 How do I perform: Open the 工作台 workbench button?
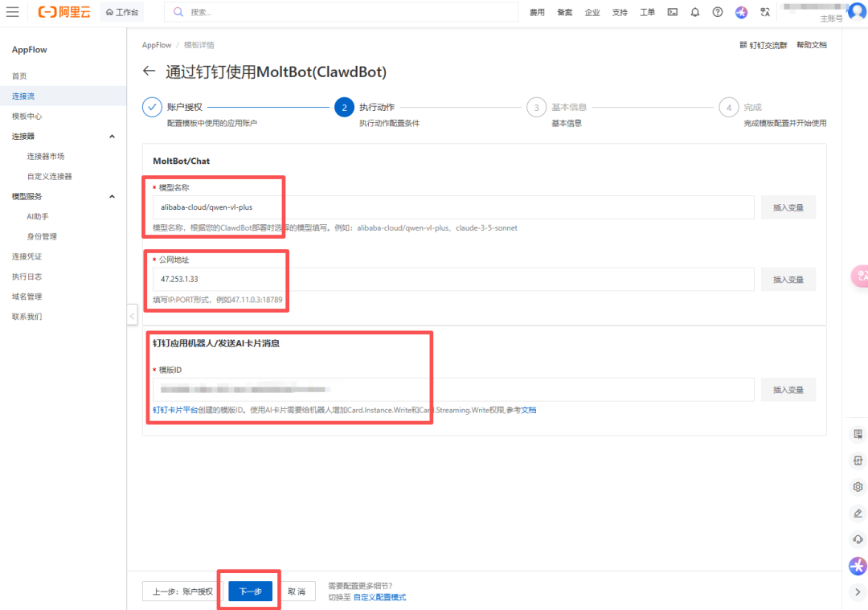click(122, 12)
